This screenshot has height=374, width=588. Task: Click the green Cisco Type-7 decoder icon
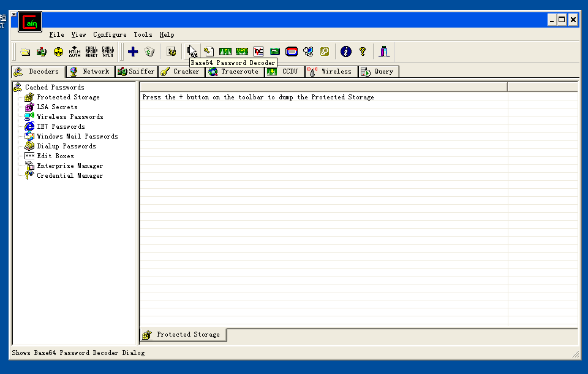(x=225, y=52)
